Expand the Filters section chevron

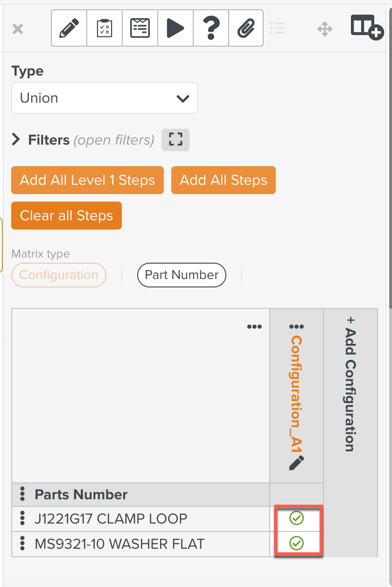coord(16,140)
